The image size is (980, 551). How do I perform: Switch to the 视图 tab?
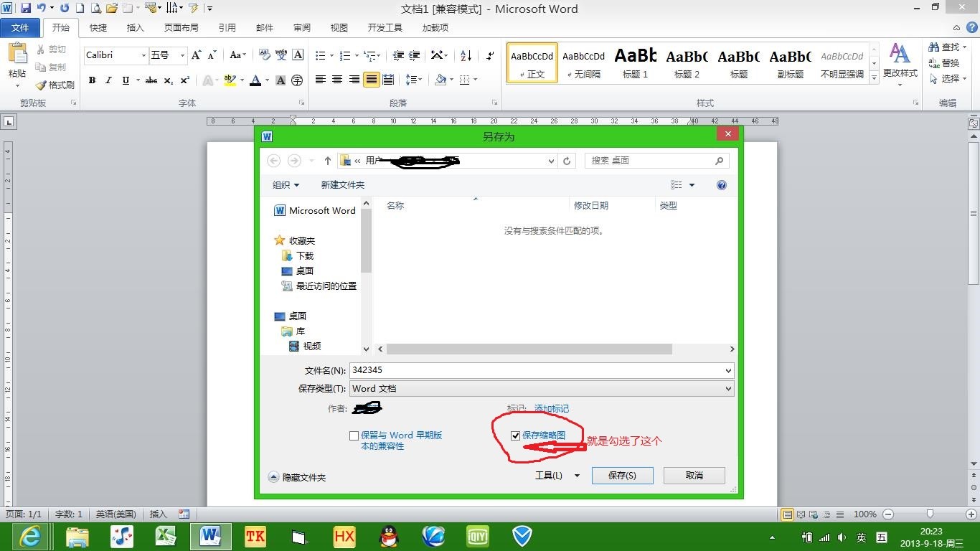(339, 28)
